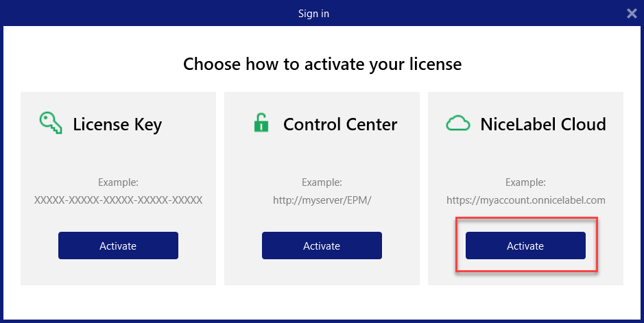The width and height of the screenshot is (644, 323).
Task: Close the Sign in dialog
Action: coord(632,13)
